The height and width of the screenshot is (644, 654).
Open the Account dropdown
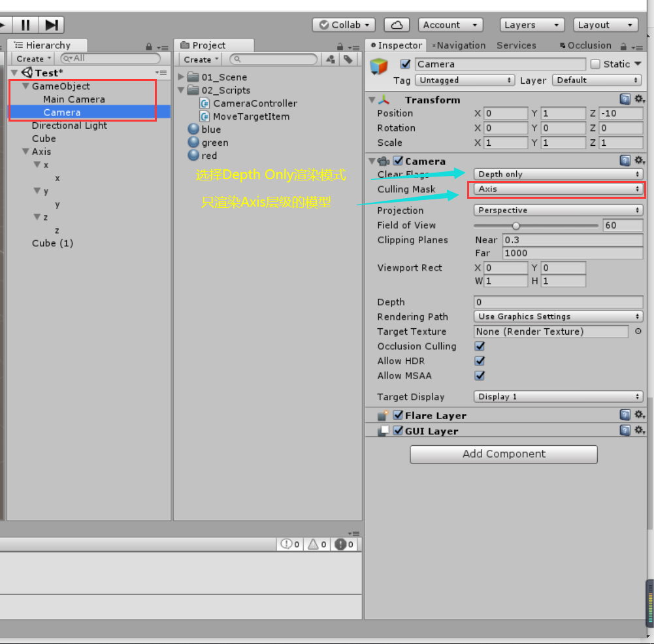450,25
